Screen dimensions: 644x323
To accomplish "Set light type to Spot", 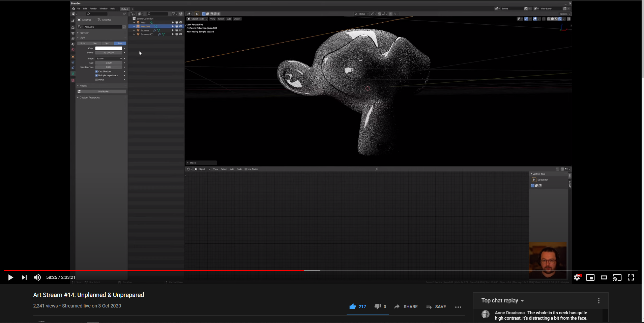I will (107, 44).
